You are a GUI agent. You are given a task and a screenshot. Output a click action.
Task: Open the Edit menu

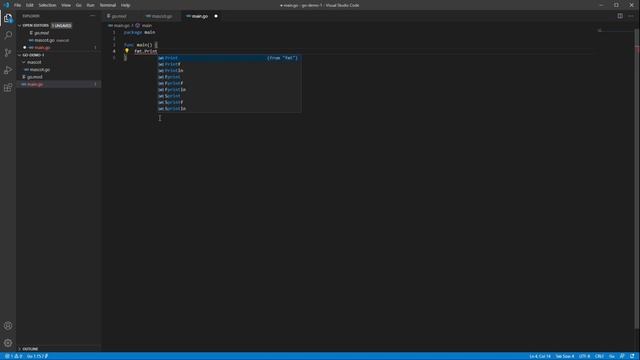[x=30, y=5]
